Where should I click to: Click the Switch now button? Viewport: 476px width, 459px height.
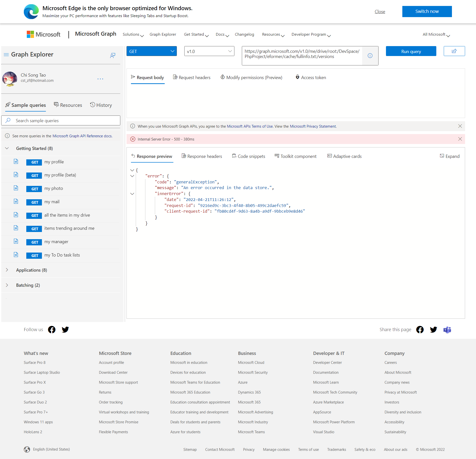[x=427, y=11]
